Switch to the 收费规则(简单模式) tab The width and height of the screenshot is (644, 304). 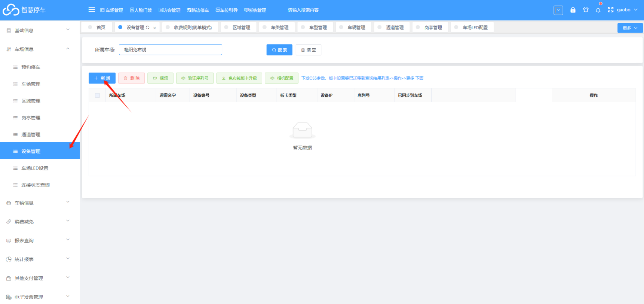190,27
